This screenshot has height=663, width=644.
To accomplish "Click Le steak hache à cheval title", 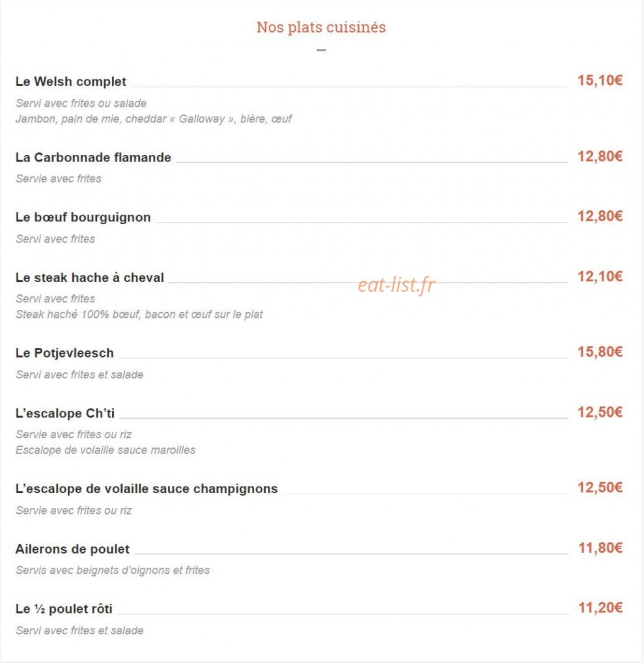I will [x=90, y=277].
